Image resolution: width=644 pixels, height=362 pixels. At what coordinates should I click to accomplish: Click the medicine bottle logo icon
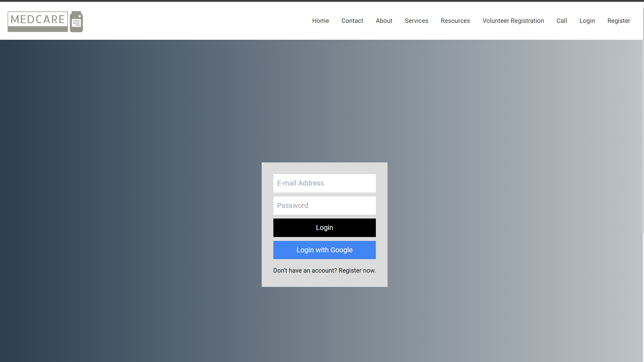click(x=76, y=22)
